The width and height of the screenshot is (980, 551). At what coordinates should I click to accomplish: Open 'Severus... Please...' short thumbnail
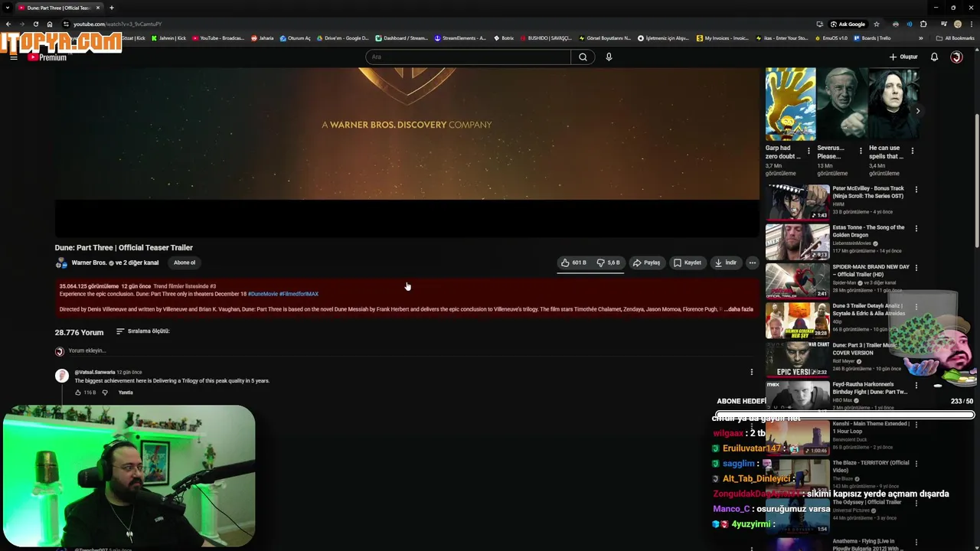[841, 104]
